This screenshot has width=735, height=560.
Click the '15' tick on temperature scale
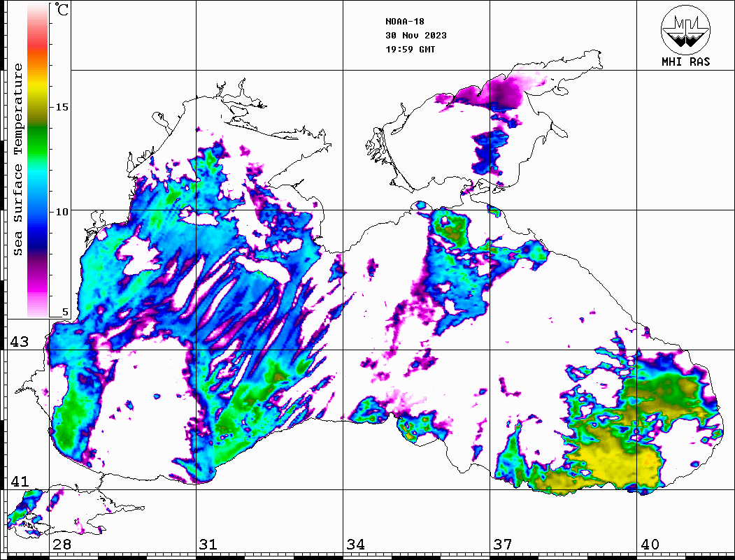[x=62, y=107]
